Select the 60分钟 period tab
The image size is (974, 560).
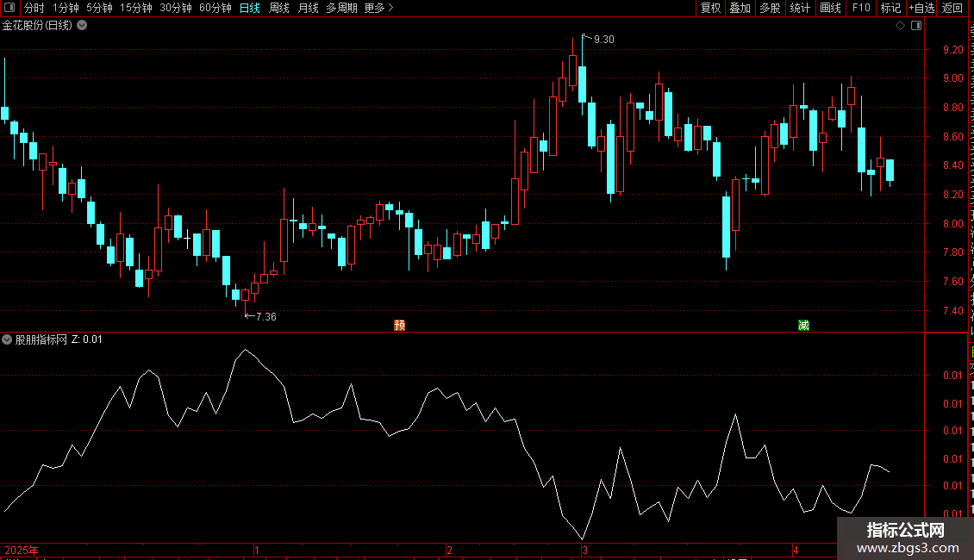pos(215,8)
